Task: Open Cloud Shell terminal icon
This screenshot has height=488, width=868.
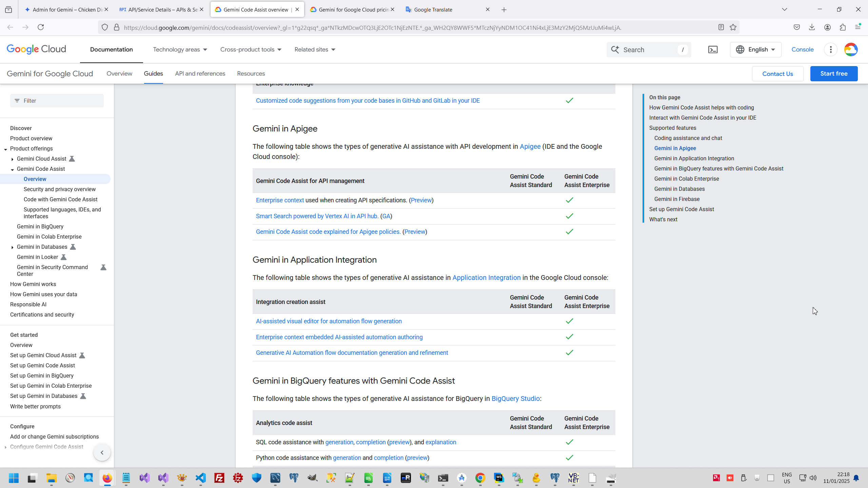Action: pyautogui.click(x=713, y=50)
